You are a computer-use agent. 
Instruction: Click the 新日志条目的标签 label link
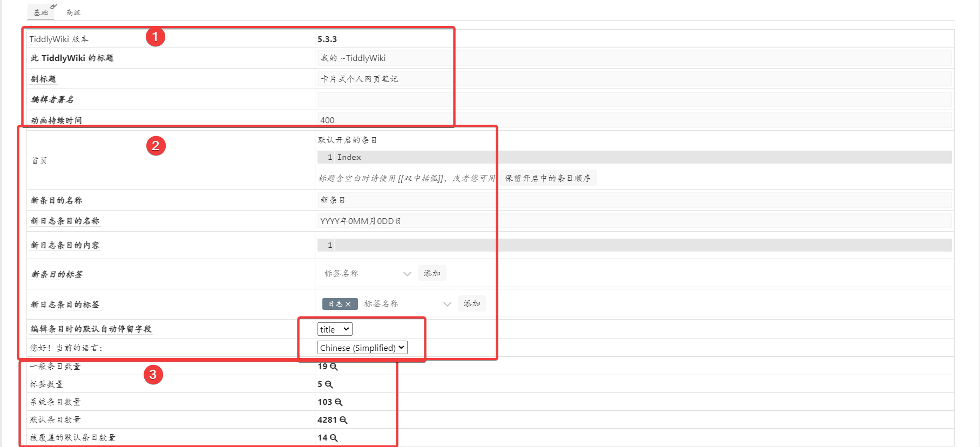[x=65, y=304]
